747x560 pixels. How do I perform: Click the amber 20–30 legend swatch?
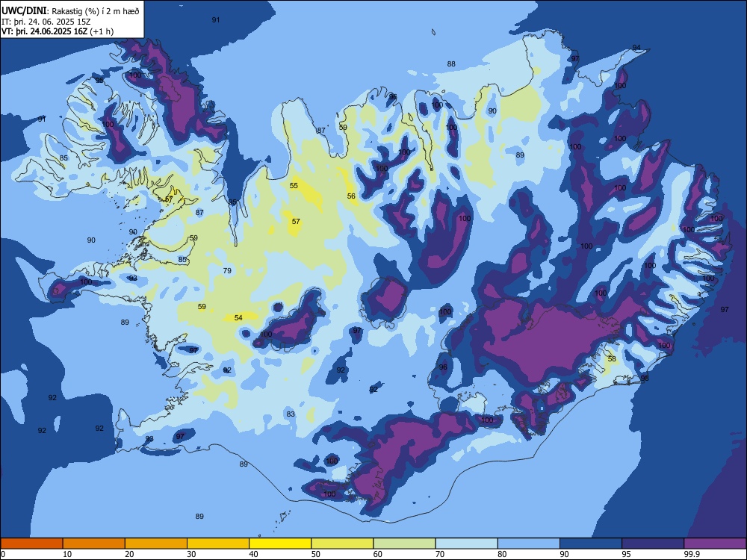156,544
